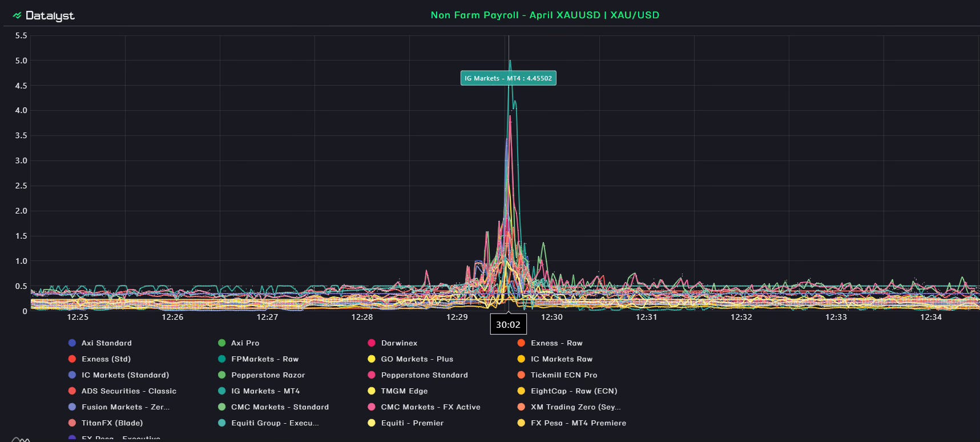Toggle Exness (Std) legend entry
Image resolution: width=980 pixels, height=442 pixels.
99,359
